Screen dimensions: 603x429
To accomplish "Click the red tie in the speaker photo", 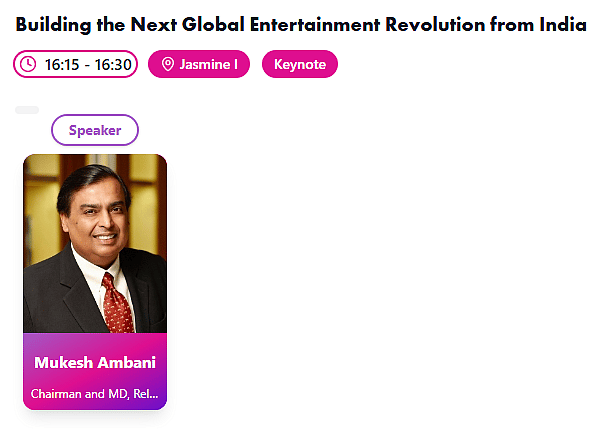I will pyautogui.click(x=116, y=303).
